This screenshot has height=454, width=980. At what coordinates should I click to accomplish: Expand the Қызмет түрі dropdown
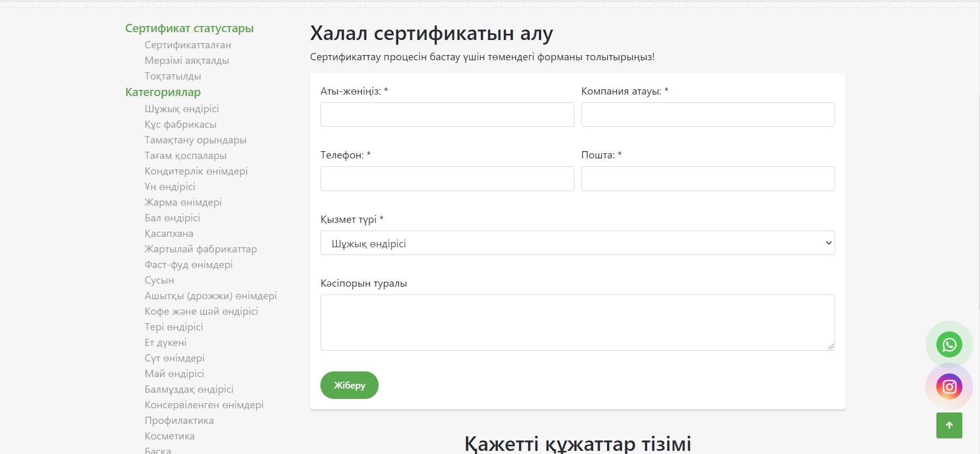[x=577, y=243]
